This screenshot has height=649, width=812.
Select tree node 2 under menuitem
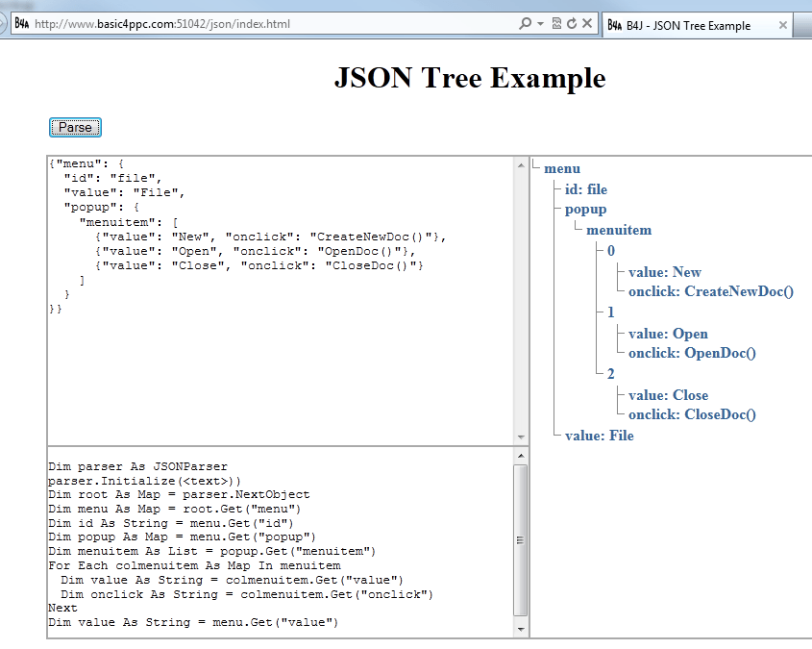(609, 374)
